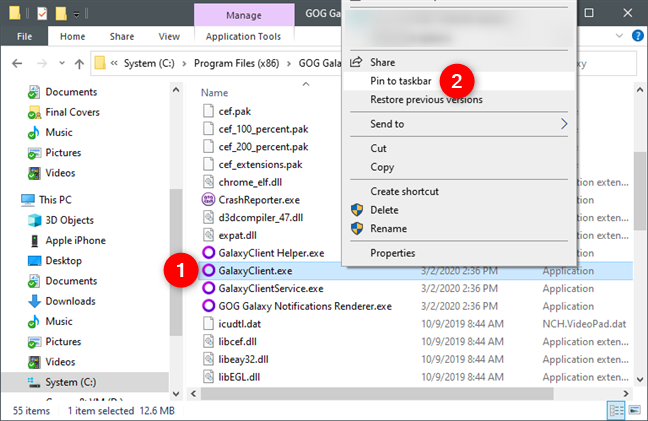Click System (C:) in the address bar

coord(149,63)
